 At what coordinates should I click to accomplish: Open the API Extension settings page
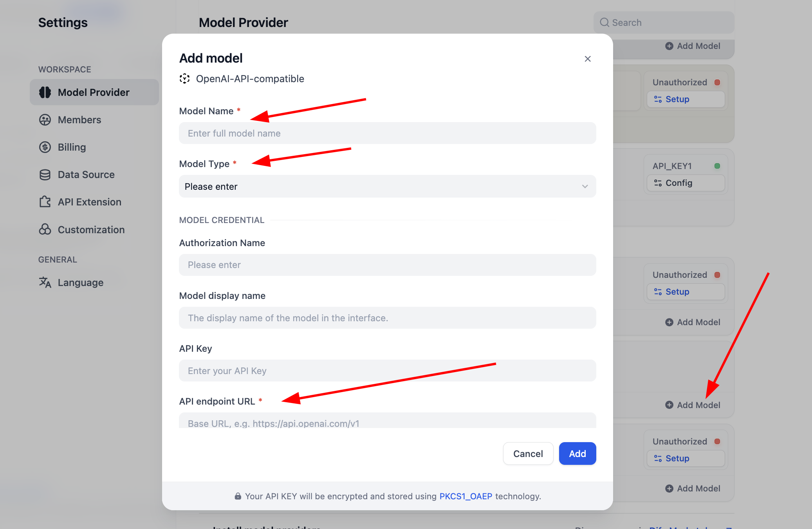tap(90, 202)
